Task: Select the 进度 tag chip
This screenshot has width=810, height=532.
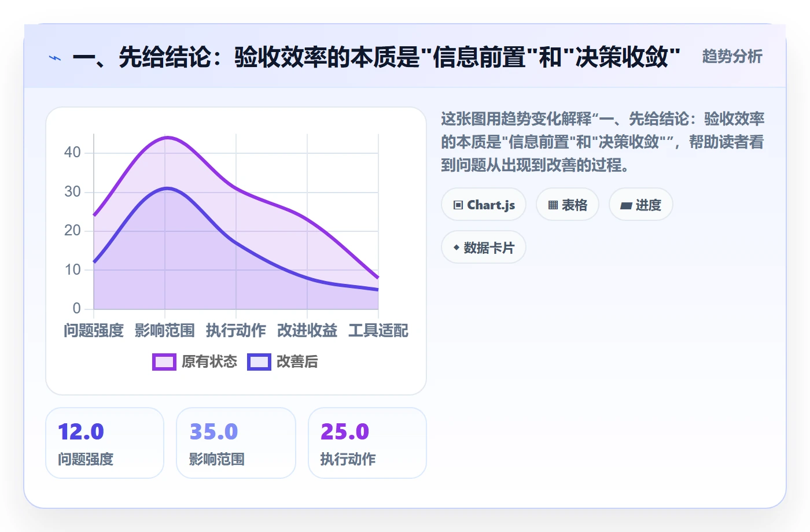Action: pos(641,205)
